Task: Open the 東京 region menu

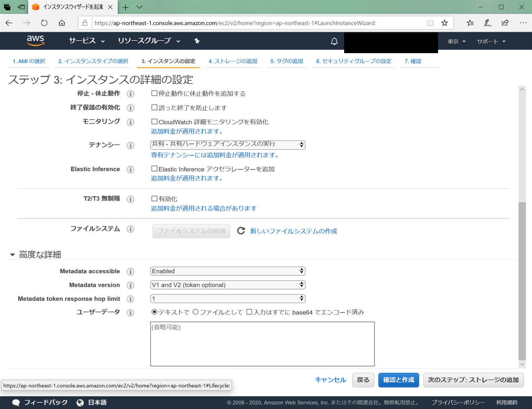Action: 457,41
